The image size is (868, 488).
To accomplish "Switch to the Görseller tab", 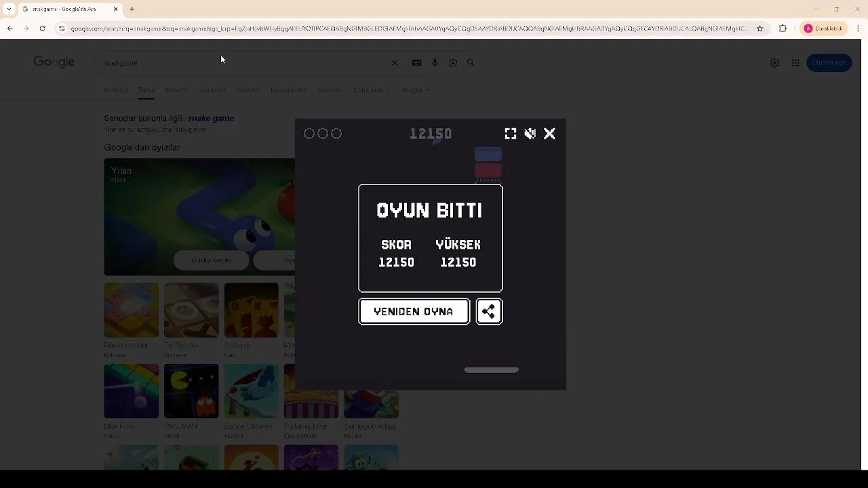I will tap(212, 89).
